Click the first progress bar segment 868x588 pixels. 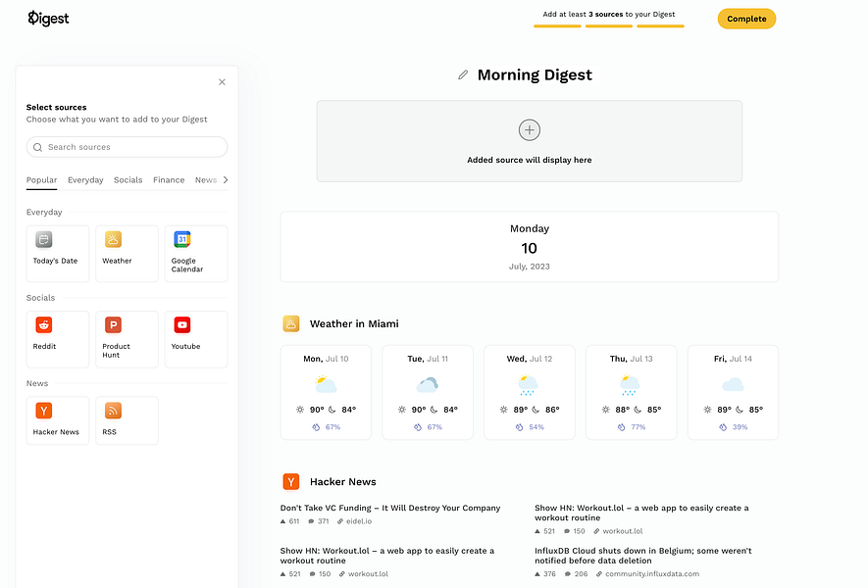[x=557, y=26]
